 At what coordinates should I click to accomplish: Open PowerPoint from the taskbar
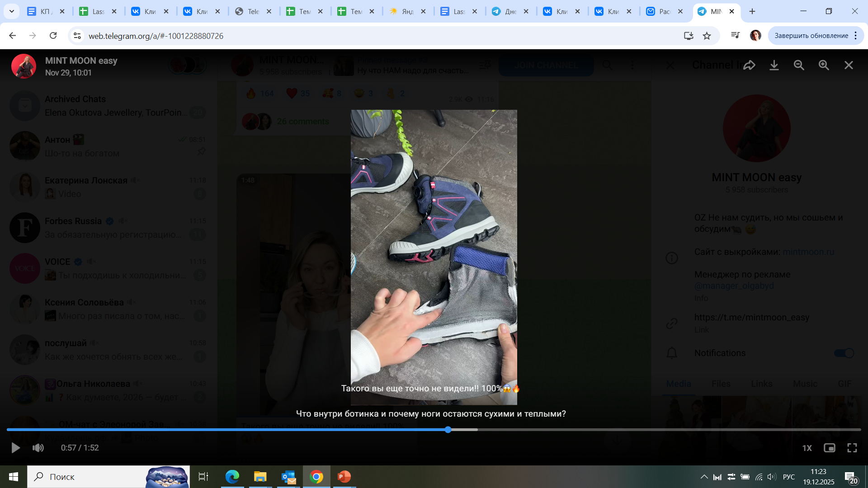[x=344, y=477]
